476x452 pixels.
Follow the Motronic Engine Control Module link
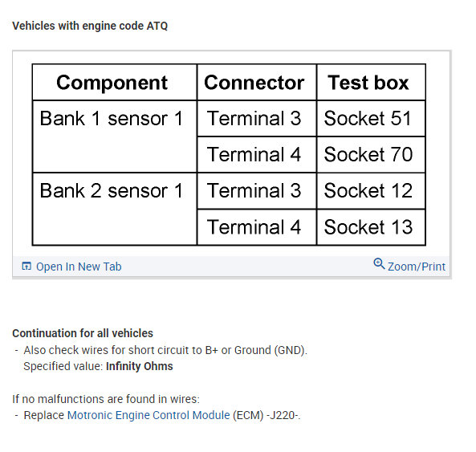coord(148,415)
